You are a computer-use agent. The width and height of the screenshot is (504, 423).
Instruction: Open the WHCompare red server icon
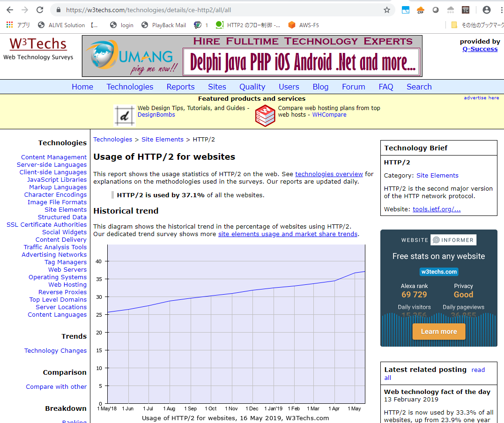[265, 116]
